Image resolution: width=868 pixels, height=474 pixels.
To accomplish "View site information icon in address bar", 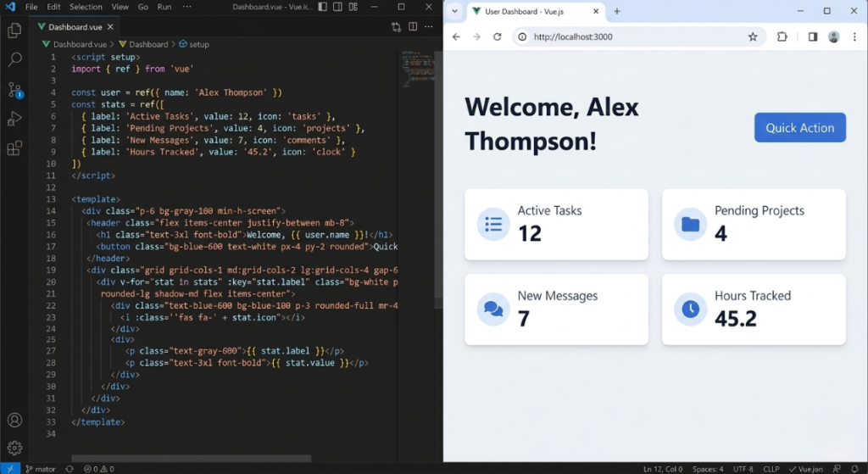I will pyautogui.click(x=522, y=36).
